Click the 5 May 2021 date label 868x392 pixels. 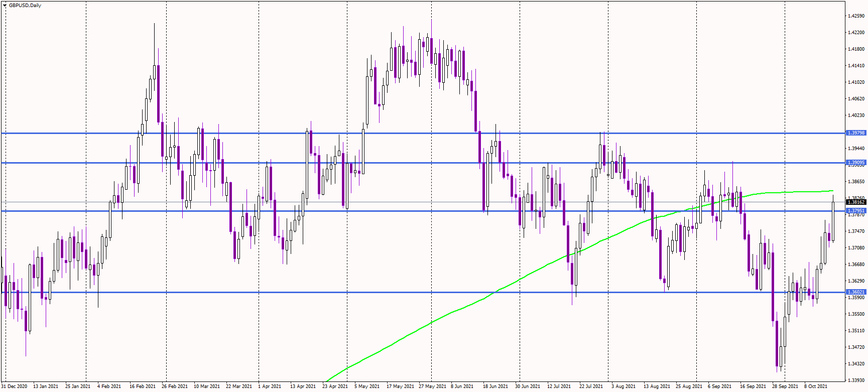click(367, 386)
